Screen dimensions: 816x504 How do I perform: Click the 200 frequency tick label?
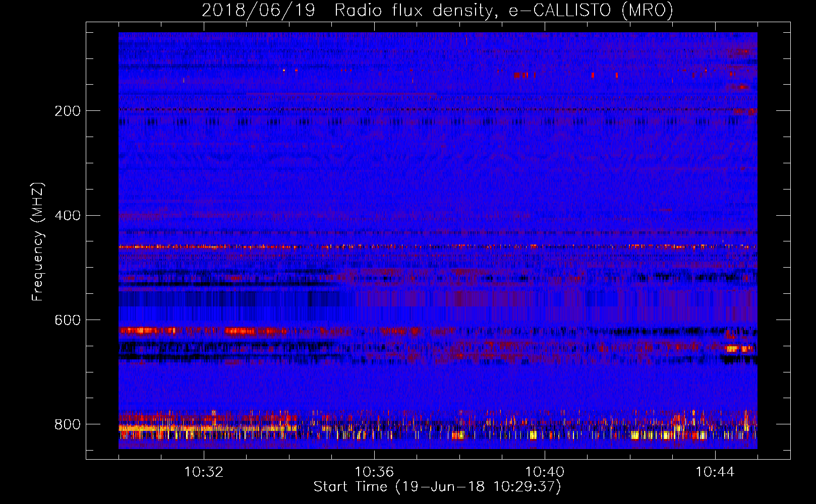[68, 111]
